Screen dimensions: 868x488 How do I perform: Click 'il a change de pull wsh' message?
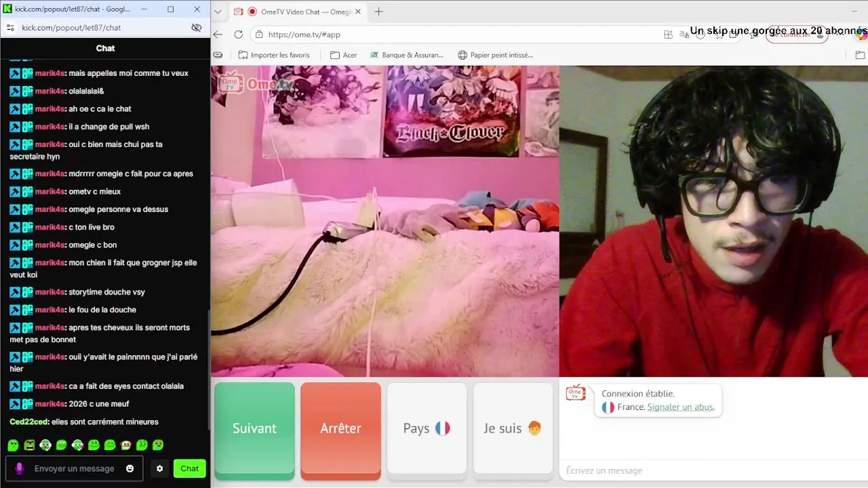click(x=108, y=127)
